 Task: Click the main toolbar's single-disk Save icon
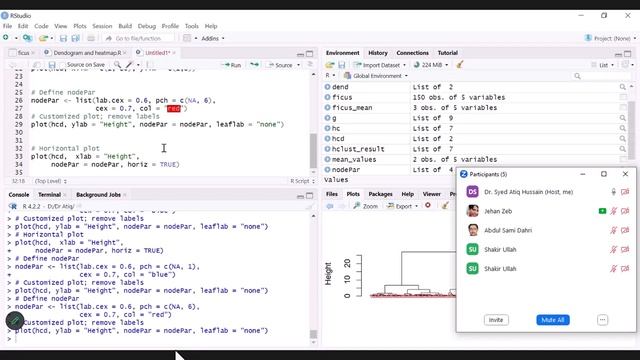point(63,38)
